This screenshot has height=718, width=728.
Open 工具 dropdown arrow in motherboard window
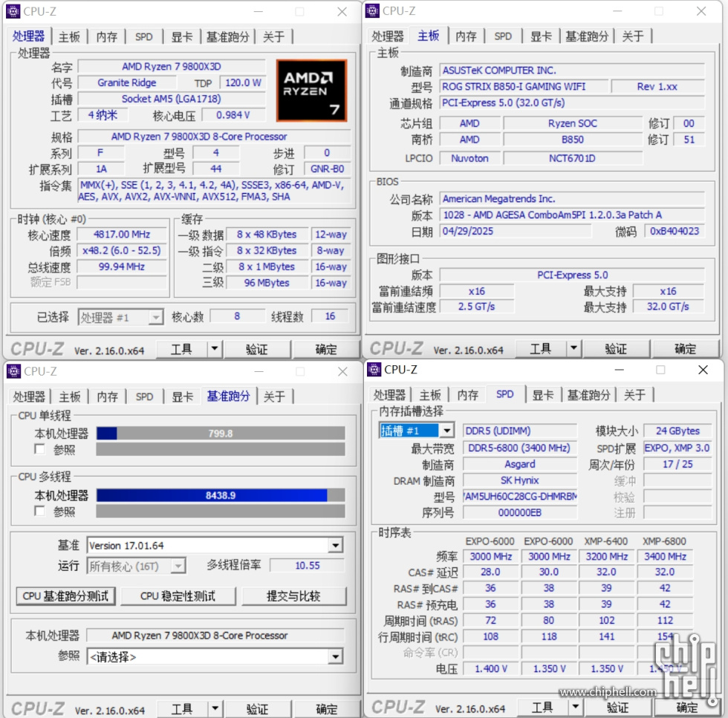[x=573, y=348]
